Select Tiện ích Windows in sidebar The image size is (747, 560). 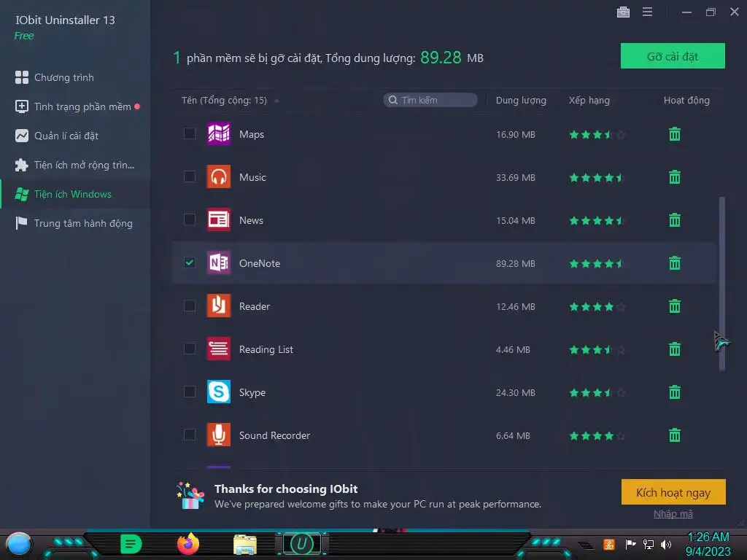[x=75, y=194]
